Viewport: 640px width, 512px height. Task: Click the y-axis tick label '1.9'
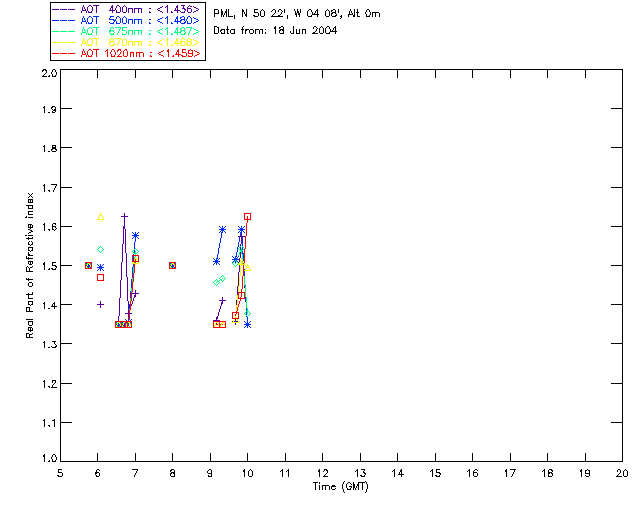(x=49, y=109)
